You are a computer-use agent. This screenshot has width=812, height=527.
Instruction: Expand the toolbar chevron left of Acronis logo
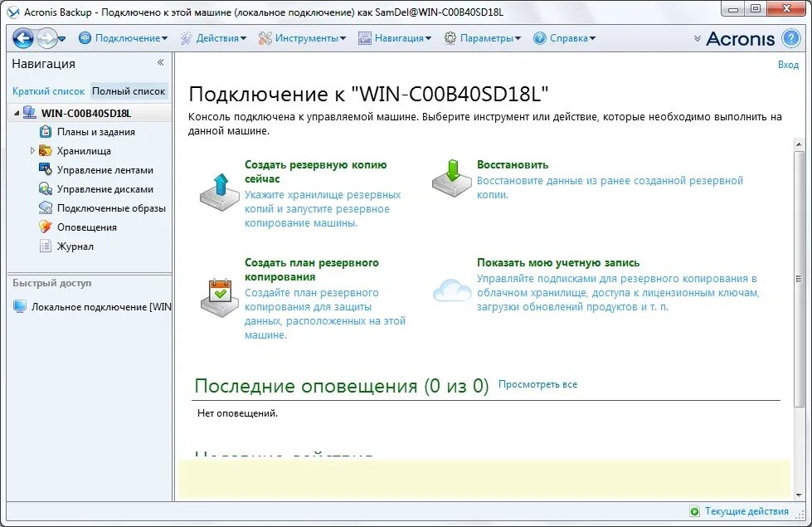pos(697,39)
